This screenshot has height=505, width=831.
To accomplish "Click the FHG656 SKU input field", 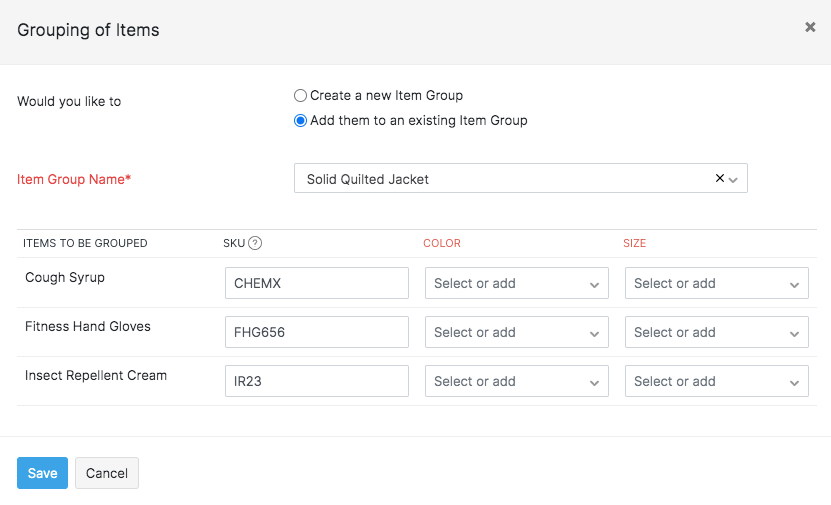I will (316, 332).
